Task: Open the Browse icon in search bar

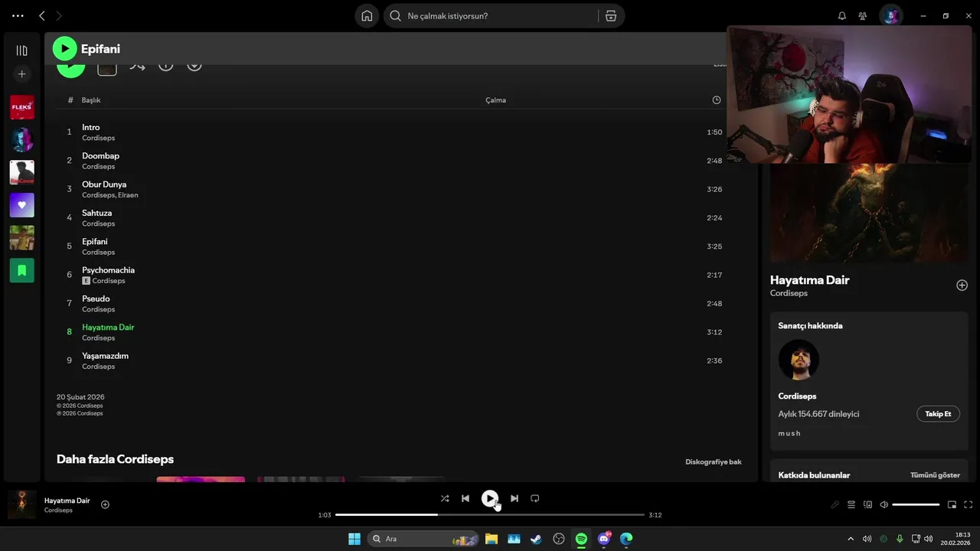Action: click(611, 15)
